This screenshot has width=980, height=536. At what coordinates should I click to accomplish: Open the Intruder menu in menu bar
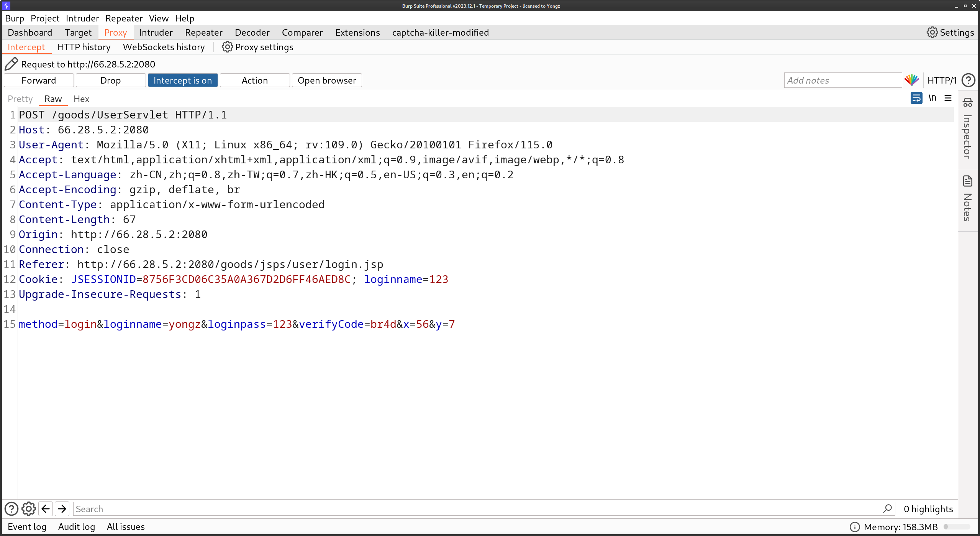click(x=82, y=18)
